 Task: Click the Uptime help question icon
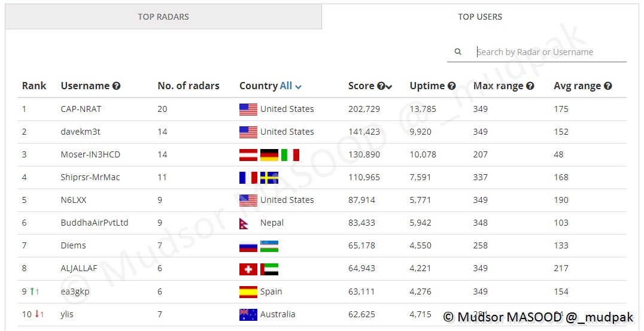pos(452,86)
